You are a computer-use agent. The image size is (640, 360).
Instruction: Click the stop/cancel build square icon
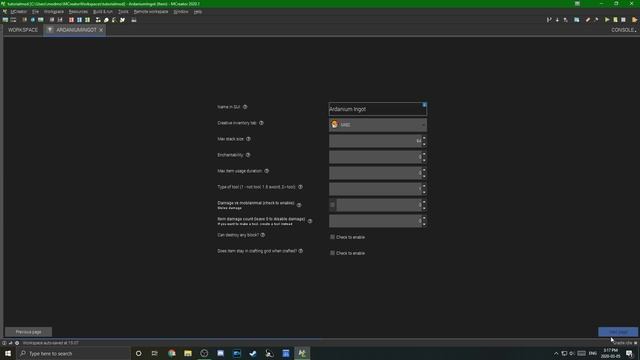pyautogui.click(x=623, y=20)
